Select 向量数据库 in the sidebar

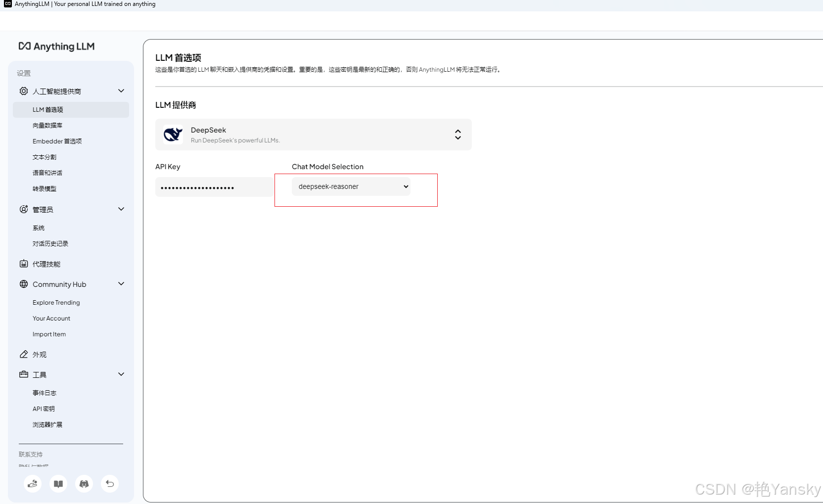click(47, 125)
